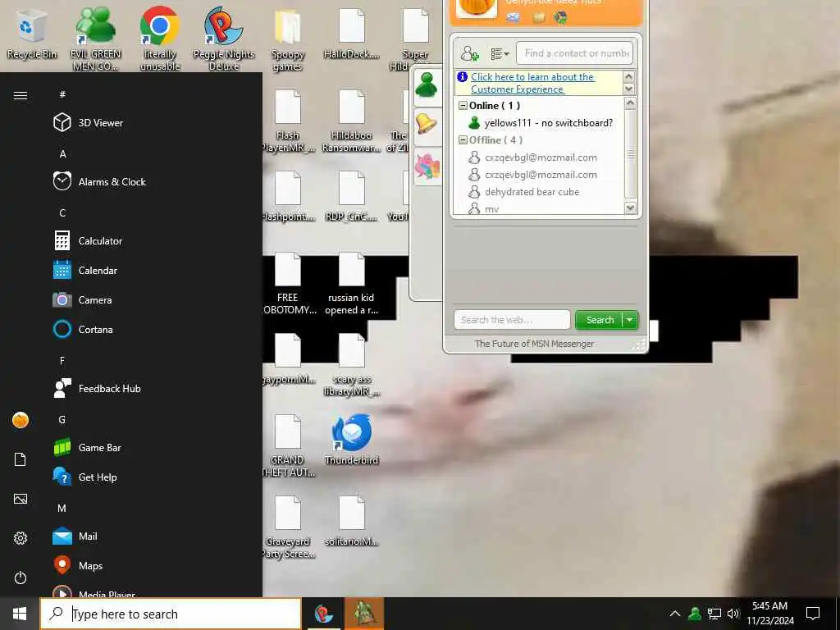The image size is (840, 630).
Task: Select offline contact dehydrated bear cube
Action: pos(525,192)
